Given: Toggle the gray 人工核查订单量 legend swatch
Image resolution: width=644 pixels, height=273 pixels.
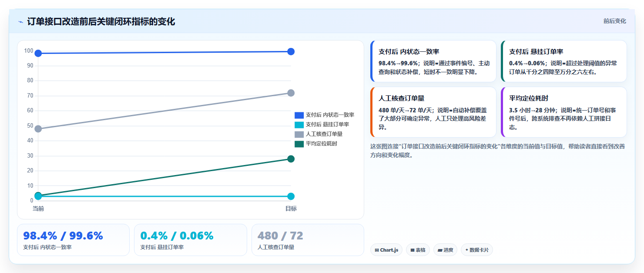Looking at the screenshot, I should point(299,134).
